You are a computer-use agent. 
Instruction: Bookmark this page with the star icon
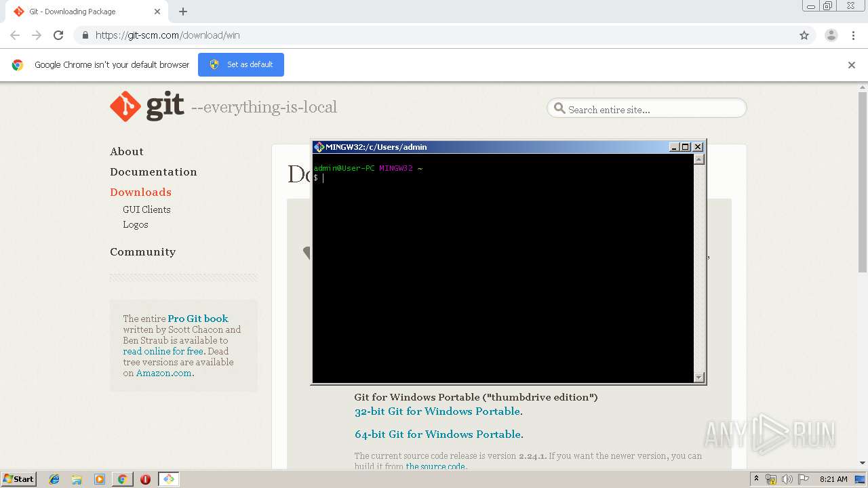point(804,35)
